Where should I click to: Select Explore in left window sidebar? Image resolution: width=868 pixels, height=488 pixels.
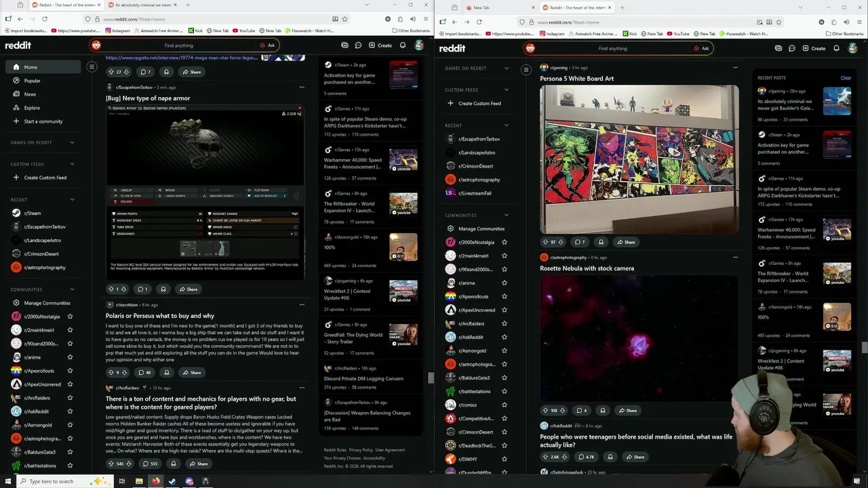coord(43,108)
